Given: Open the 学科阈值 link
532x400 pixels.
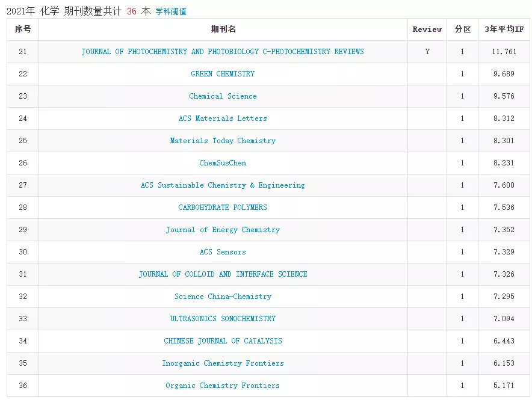Looking at the screenshot, I should 171,11.
